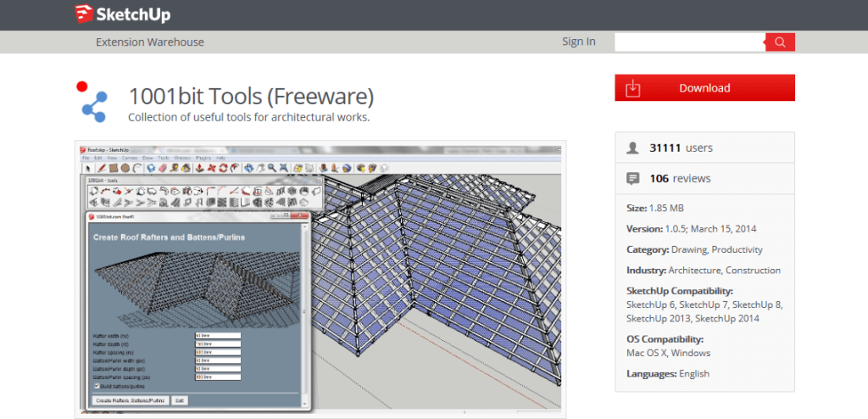The width and height of the screenshot is (868, 419).
Task: Click the Version: 1.0.5; March 15, 2014 text
Action: point(692,229)
